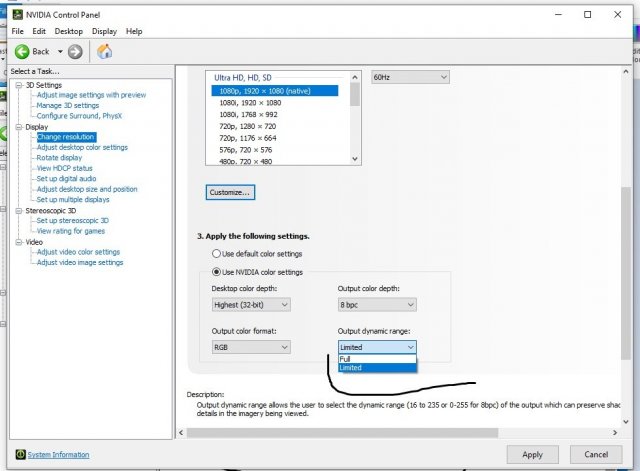The width and height of the screenshot is (640, 471).
Task: Open the Desktop menu
Action: click(x=69, y=31)
